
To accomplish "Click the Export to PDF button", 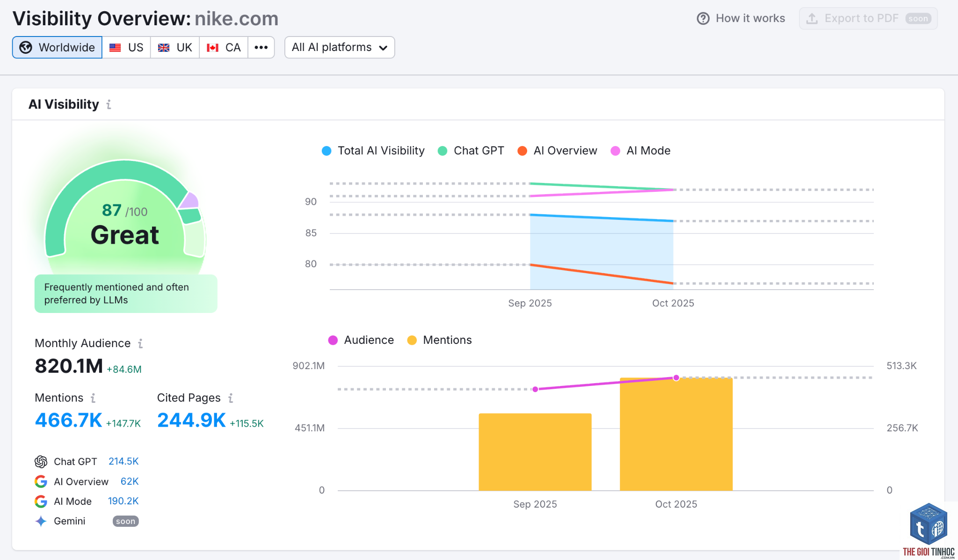I will coord(868,18).
